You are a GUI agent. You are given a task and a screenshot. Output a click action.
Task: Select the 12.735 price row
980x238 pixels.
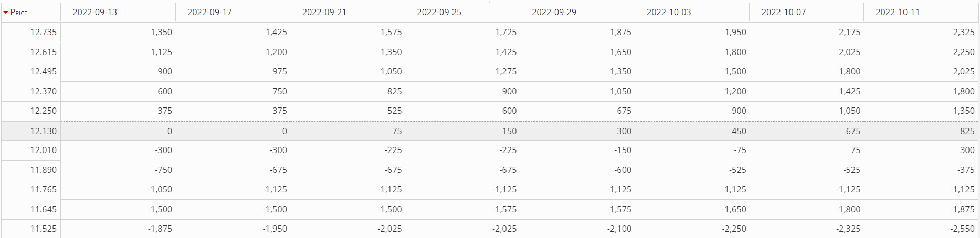coord(43,33)
